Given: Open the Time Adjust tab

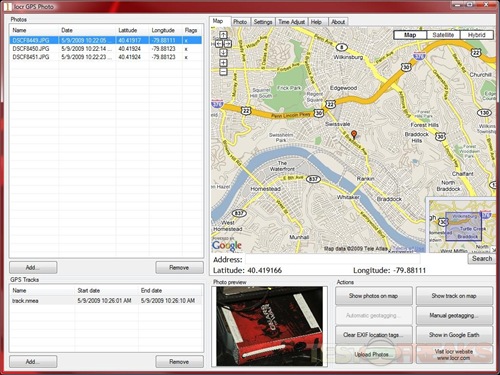Looking at the screenshot, I should 292,22.
